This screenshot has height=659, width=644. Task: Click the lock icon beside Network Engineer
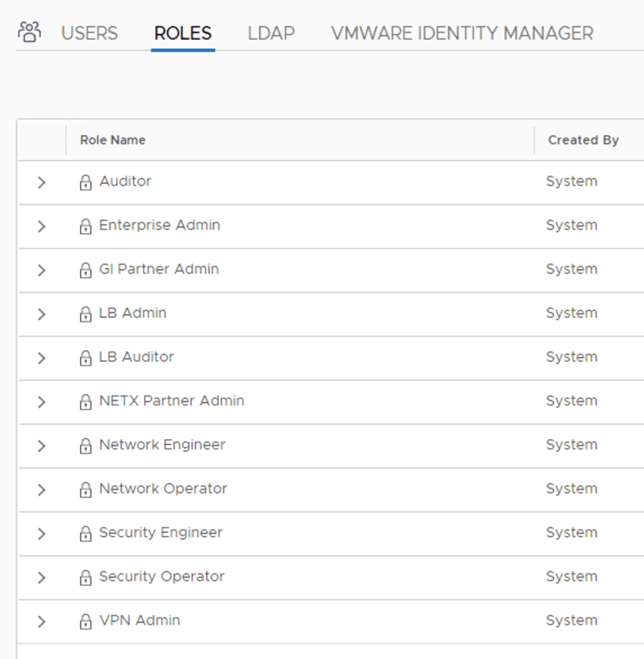[x=86, y=446]
